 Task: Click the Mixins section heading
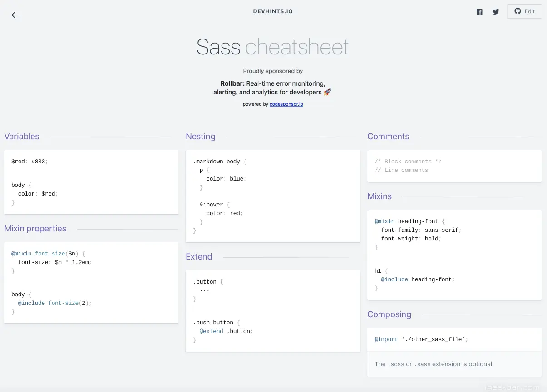[x=379, y=196]
